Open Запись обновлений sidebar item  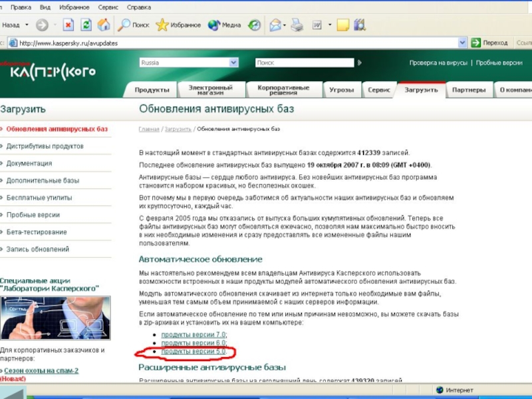pos(37,249)
